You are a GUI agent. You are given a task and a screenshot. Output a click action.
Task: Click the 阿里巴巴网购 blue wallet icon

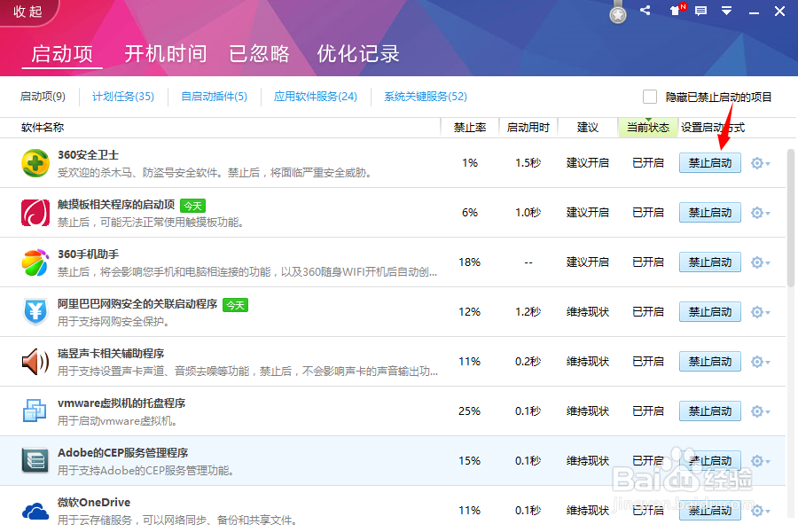click(35, 312)
